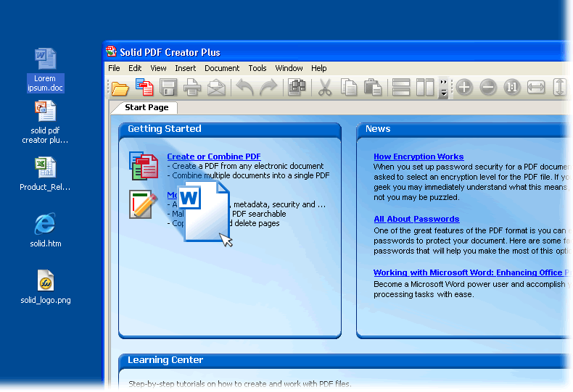Click 'Create a PDF from any electronic document' text

click(248, 166)
